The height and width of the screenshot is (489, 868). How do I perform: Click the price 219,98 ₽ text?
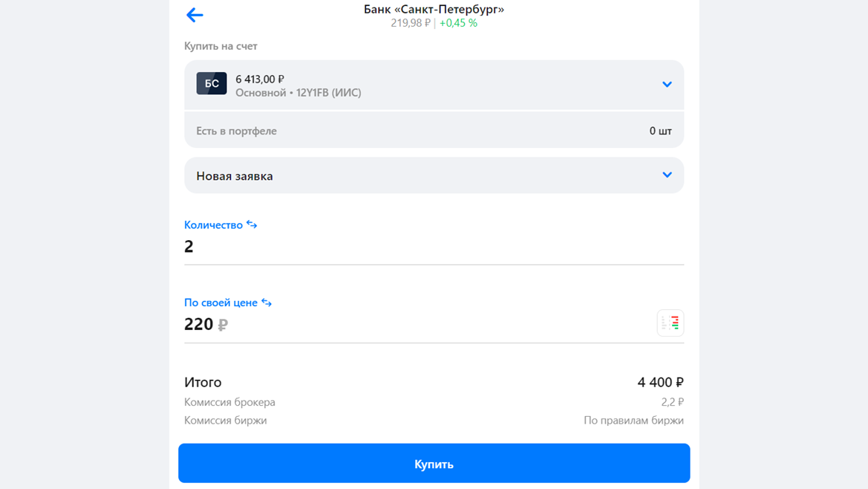click(x=410, y=23)
